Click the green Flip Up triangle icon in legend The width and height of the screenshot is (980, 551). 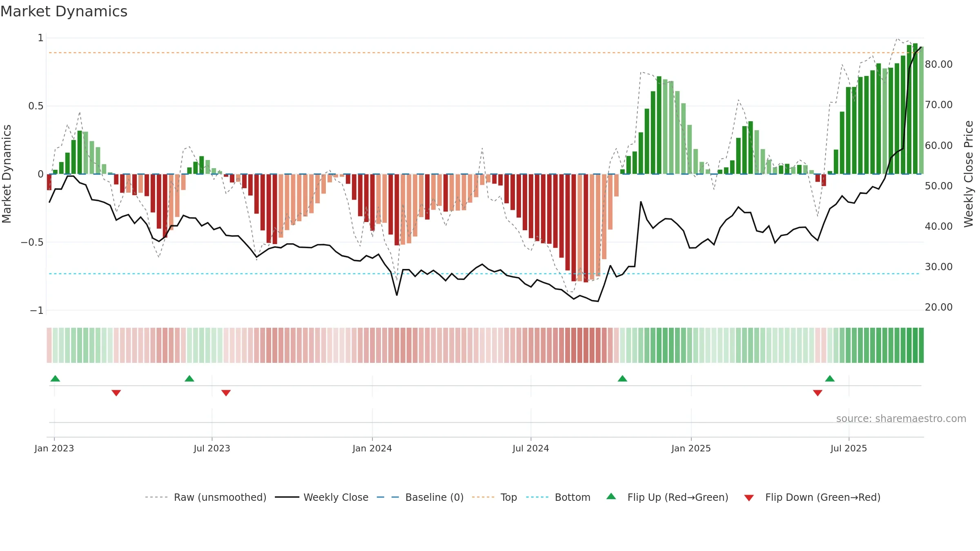point(611,496)
